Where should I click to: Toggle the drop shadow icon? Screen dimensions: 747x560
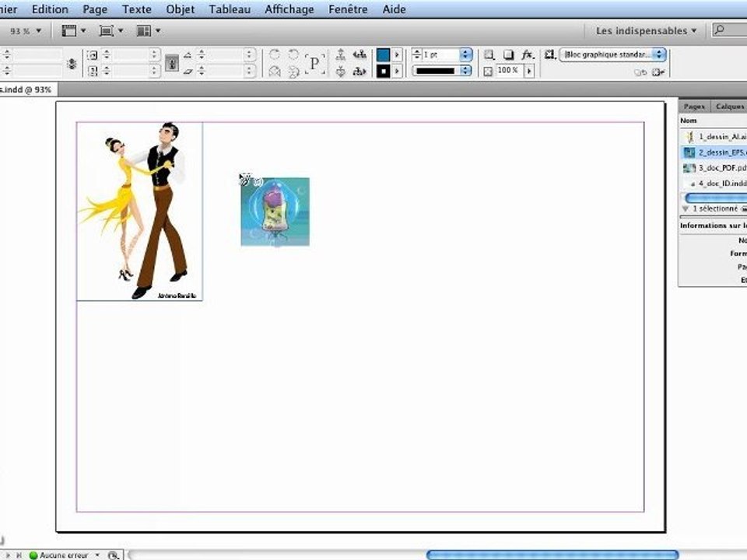pos(508,54)
